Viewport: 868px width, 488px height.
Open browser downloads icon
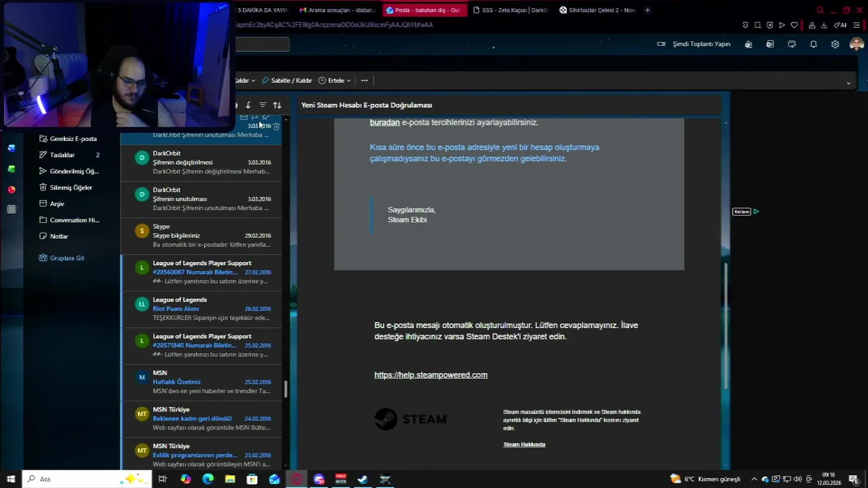point(824,25)
